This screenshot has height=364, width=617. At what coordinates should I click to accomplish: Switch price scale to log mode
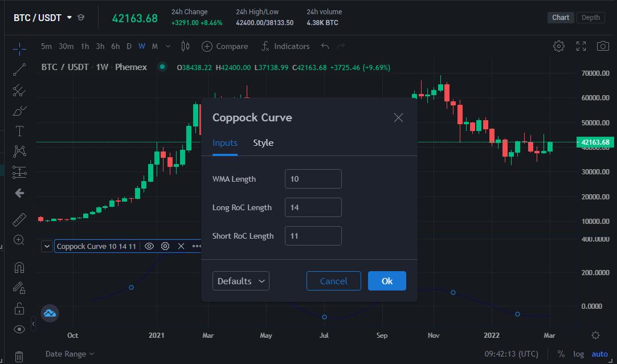pyautogui.click(x=578, y=354)
